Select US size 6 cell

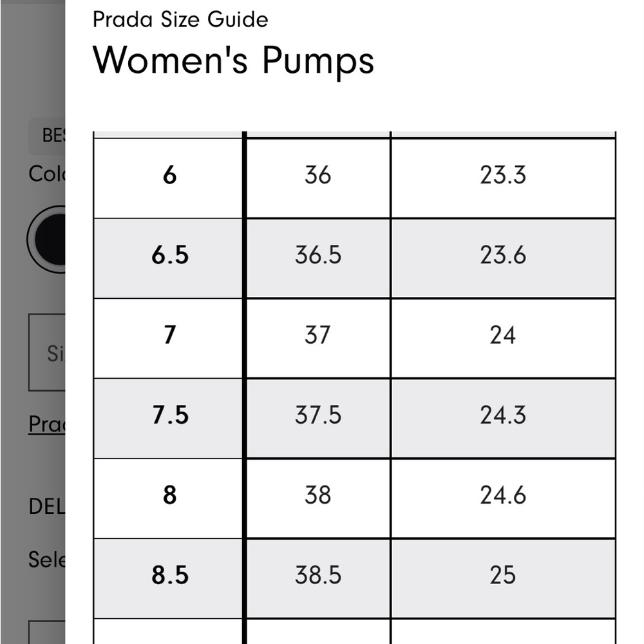[x=168, y=178]
